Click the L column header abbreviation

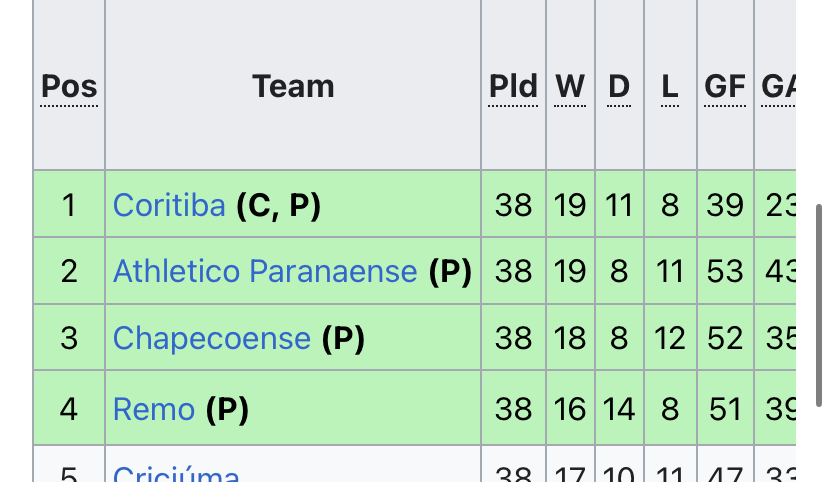[x=670, y=86]
